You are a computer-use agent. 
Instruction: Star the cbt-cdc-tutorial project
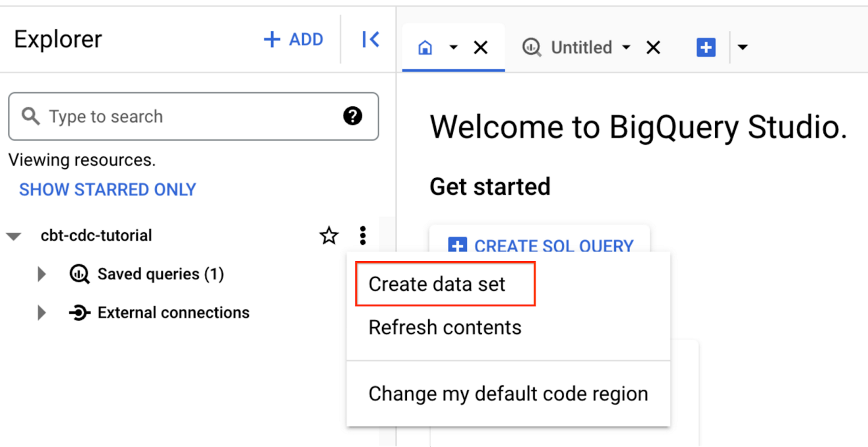click(x=329, y=235)
